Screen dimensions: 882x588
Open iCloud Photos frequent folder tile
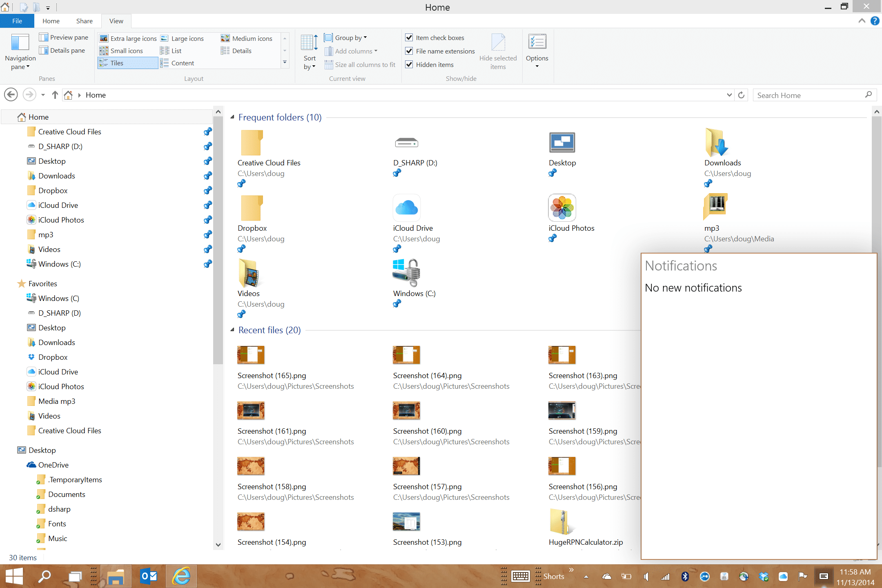pos(571,218)
